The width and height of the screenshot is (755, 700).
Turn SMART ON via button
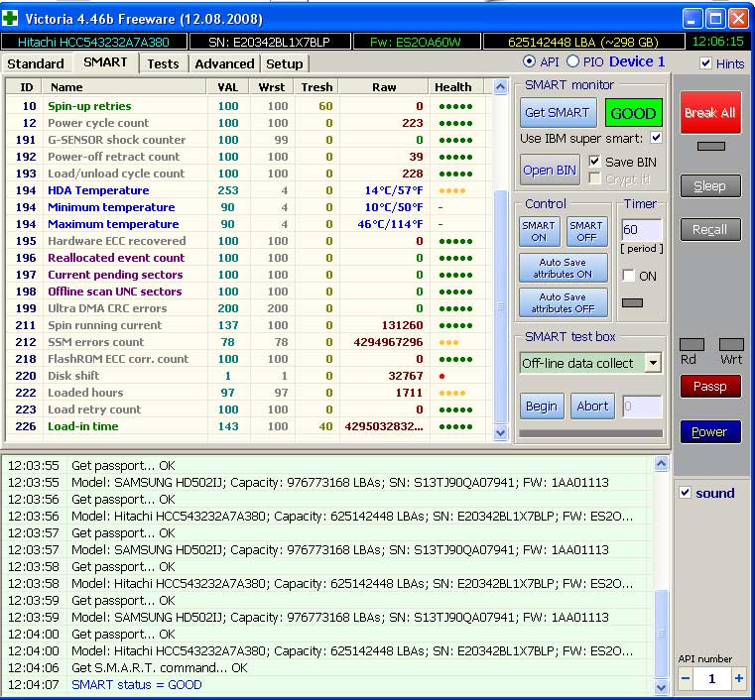[x=539, y=231]
